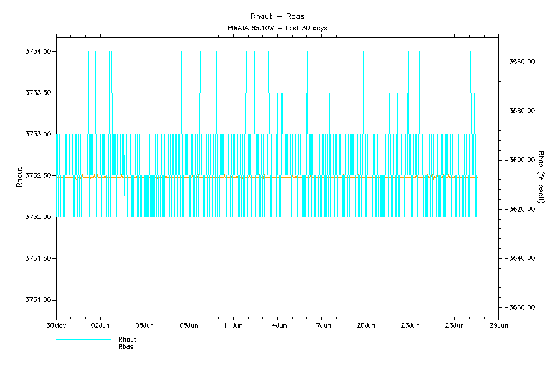Pick the 20Jun date tick label
555x392 pixels.
click(x=366, y=325)
